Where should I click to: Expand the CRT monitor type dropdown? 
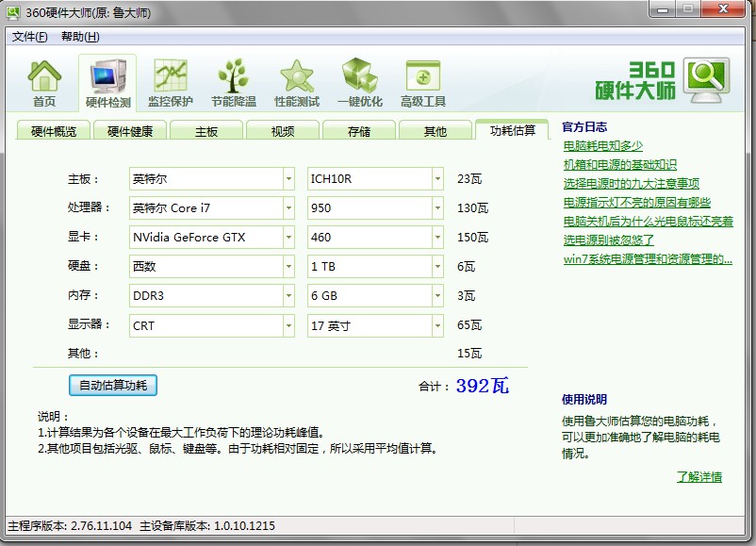[288, 325]
